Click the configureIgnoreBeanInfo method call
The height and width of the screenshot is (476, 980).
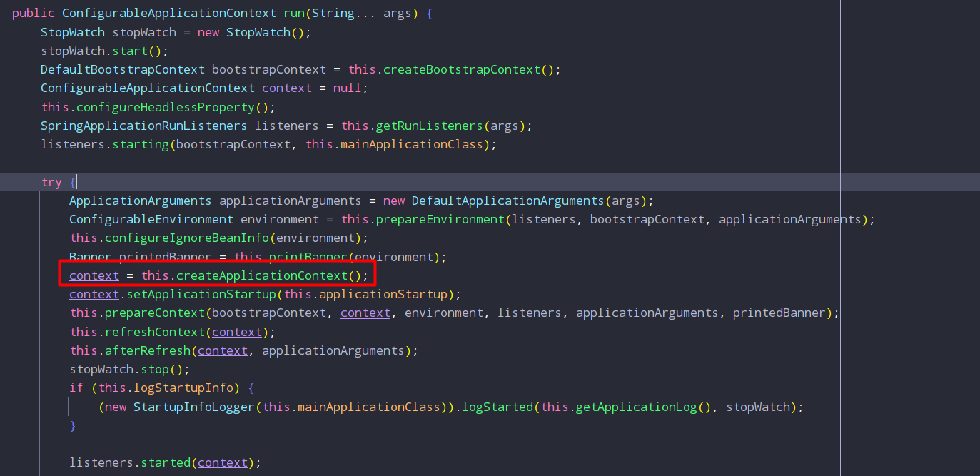point(187,238)
